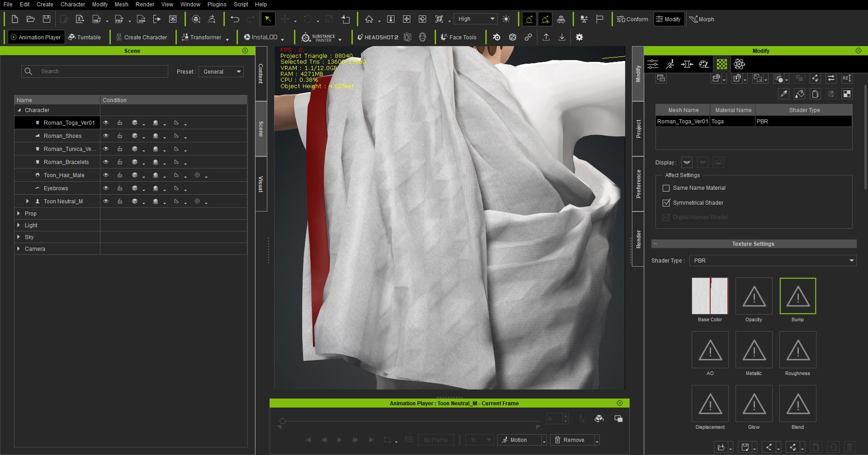Collapse the Character tree group
The width and height of the screenshot is (868, 455).
pos(19,110)
